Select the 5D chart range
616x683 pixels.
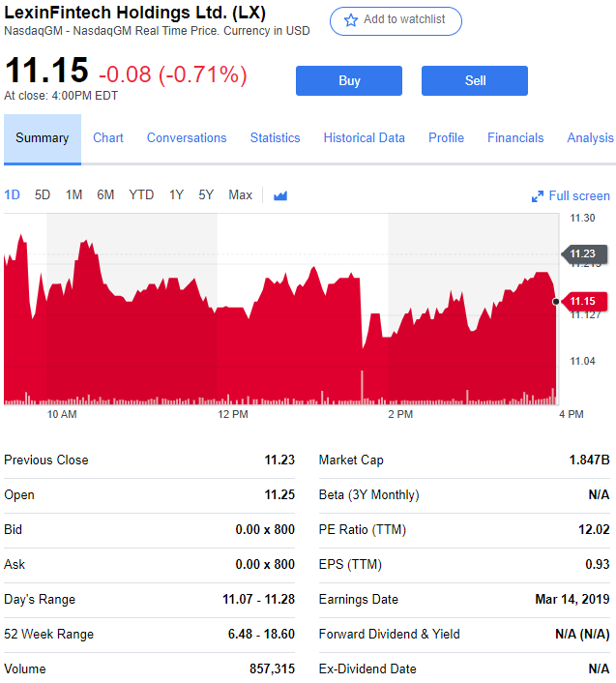43,195
